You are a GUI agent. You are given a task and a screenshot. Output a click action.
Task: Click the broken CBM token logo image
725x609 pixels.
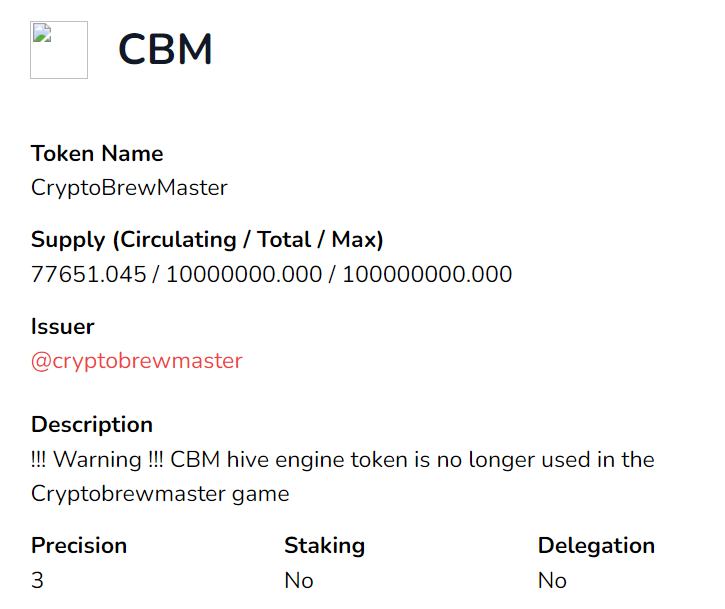[x=59, y=50]
